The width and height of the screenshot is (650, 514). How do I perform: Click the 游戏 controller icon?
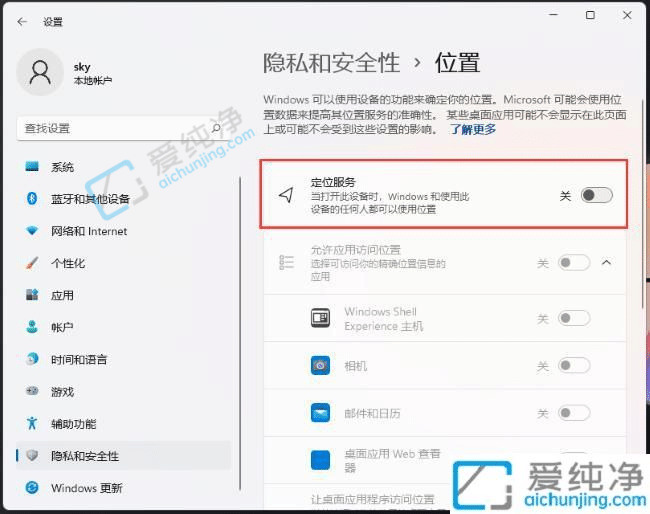click(x=32, y=391)
